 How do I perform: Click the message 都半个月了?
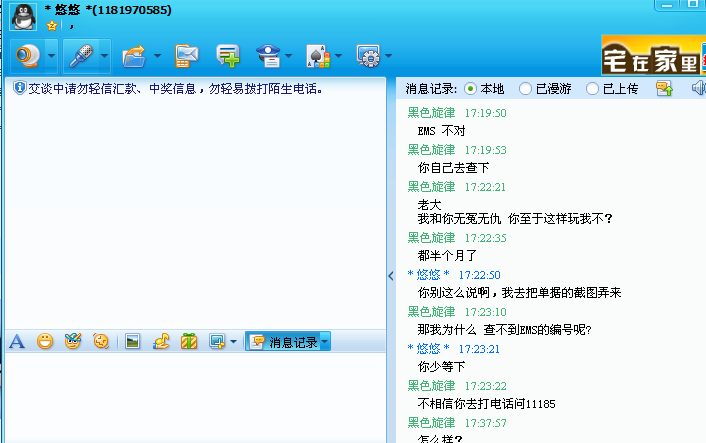pyautogui.click(x=447, y=256)
